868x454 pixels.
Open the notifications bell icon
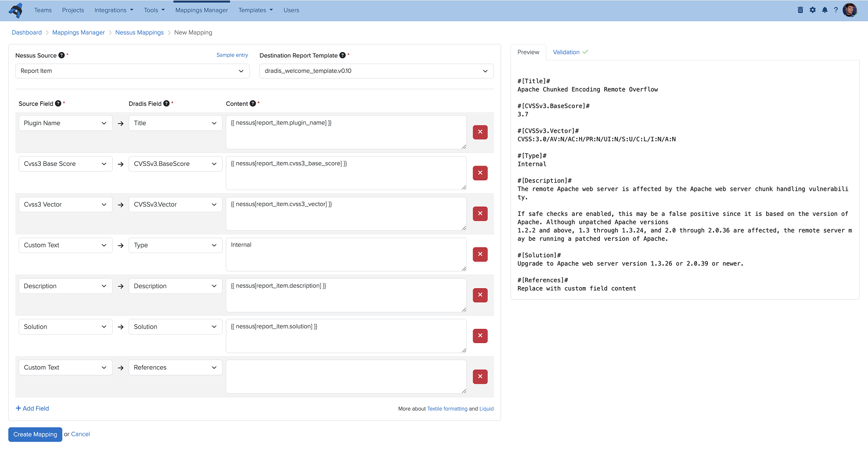[825, 10]
